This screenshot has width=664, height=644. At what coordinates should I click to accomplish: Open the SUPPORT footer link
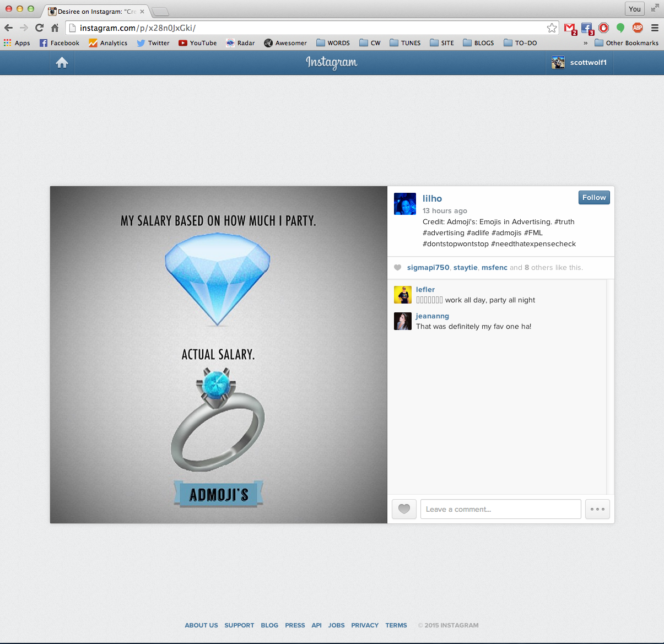239,625
